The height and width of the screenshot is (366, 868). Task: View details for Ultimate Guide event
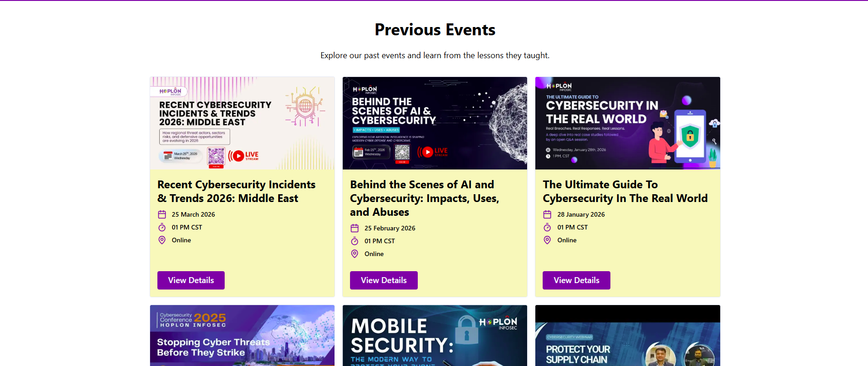pyautogui.click(x=576, y=280)
